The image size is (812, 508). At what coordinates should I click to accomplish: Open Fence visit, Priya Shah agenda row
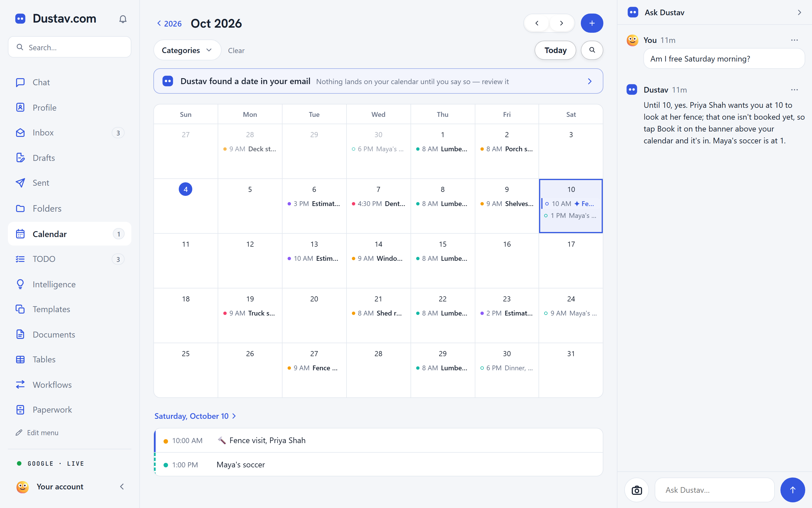click(x=378, y=440)
